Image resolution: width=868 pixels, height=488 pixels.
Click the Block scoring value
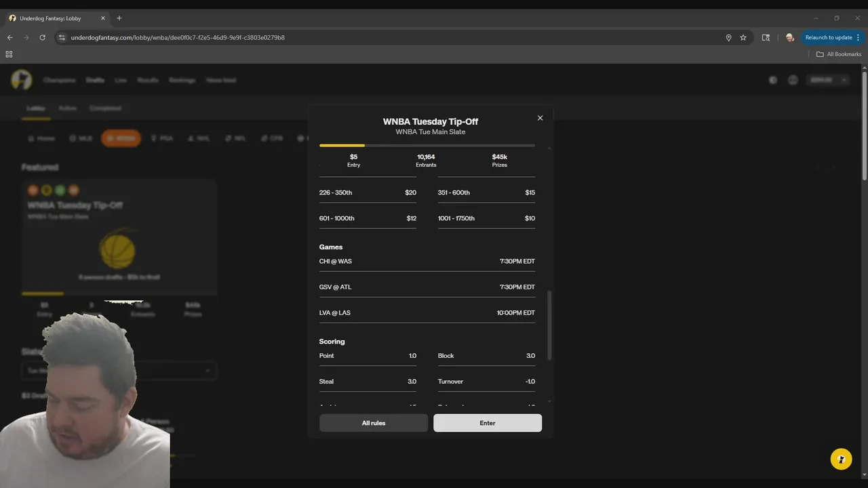(530, 356)
